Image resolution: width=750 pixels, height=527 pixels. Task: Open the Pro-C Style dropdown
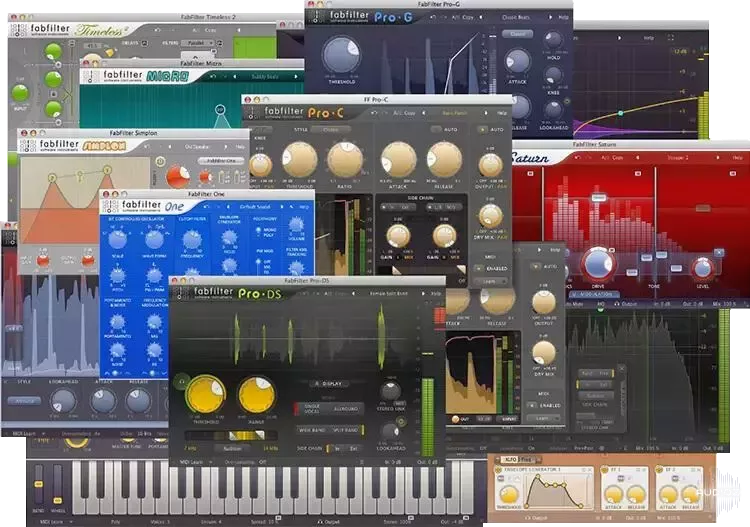[330, 130]
